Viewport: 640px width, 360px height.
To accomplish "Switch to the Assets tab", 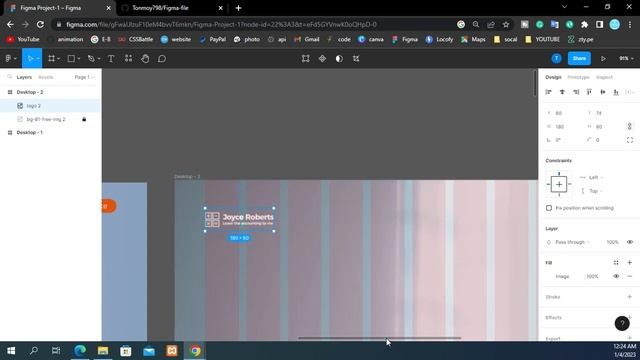I will pos(46,77).
